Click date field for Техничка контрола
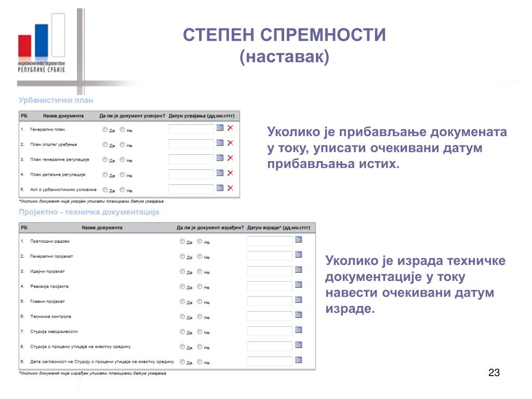Image resolution: width=532 pixels, height=399 pixels. tap(270, 316)
